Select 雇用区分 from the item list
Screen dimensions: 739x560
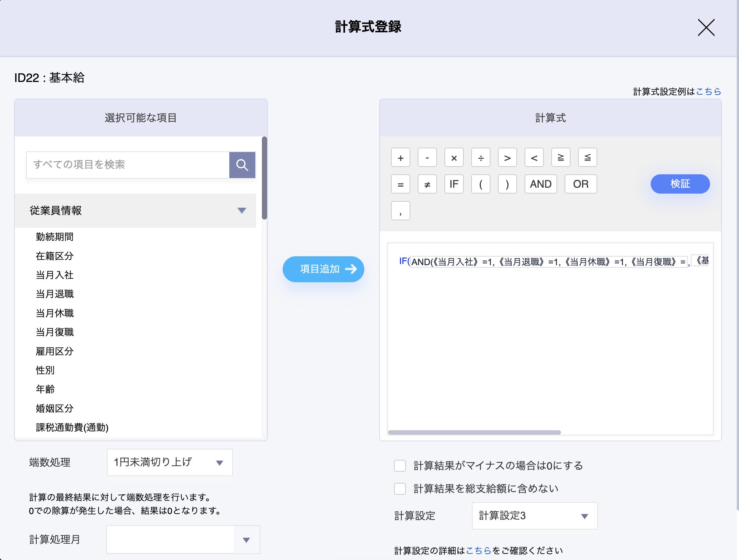click(x=55, y=351)
